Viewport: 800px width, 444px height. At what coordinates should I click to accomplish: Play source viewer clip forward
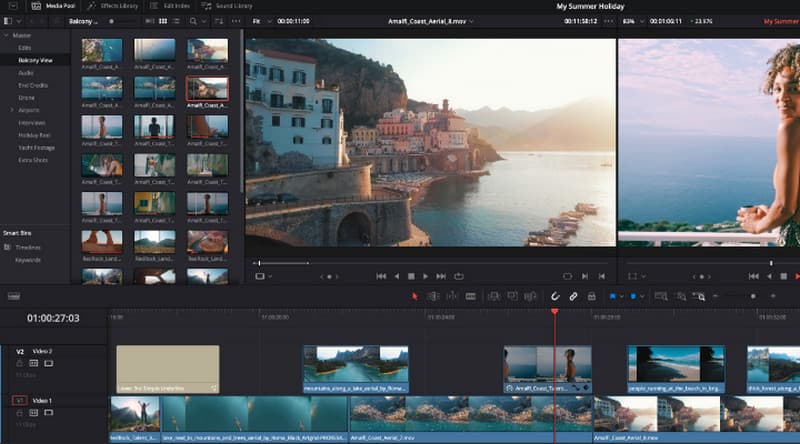click(x=426, y=276)
